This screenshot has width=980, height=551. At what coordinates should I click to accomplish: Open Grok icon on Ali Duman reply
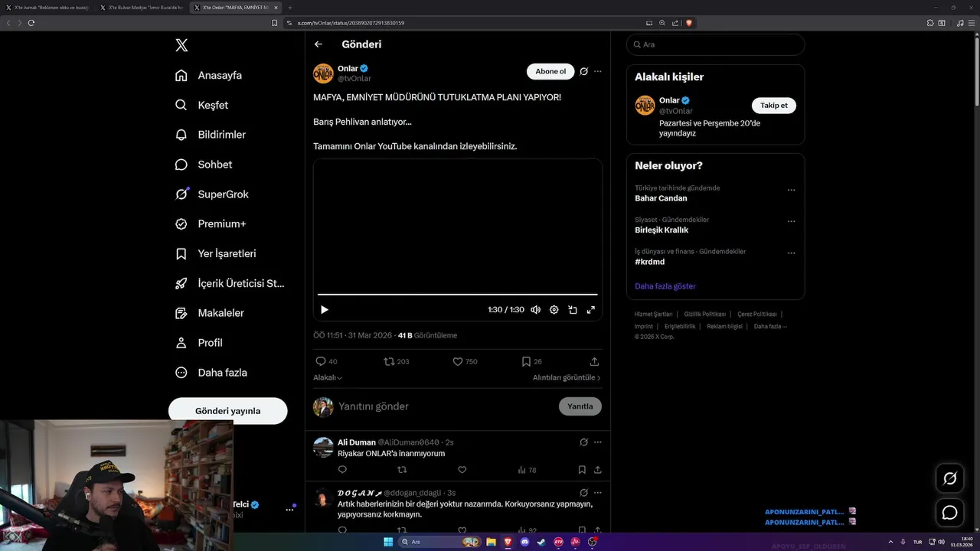coord(583,442)
